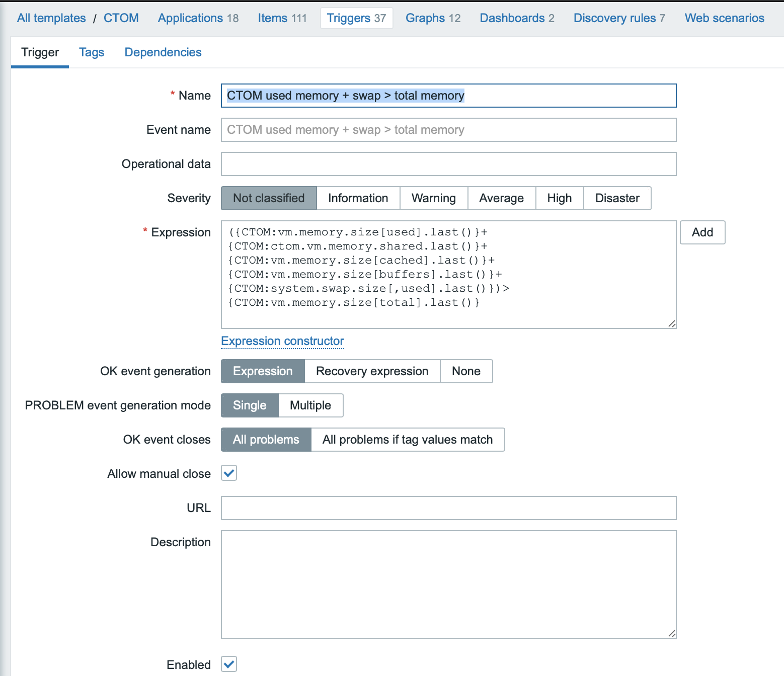Click the Add button beside Expression
The height and width of the screenshot is (676, 784).
click(x=702, y=232)
